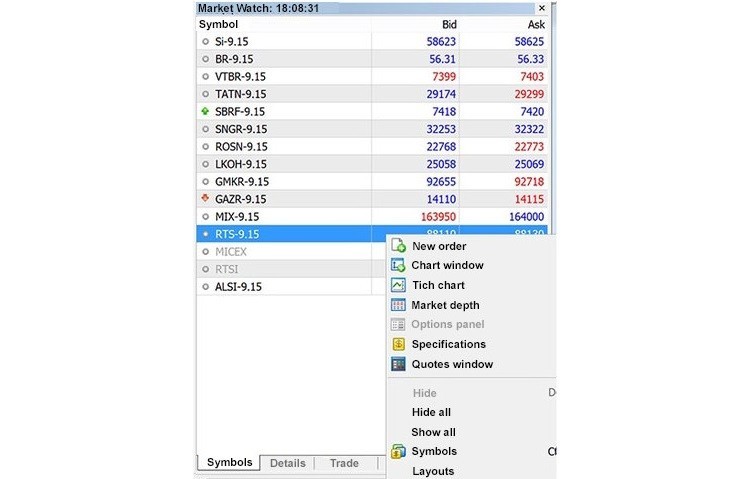Image resolution: width=750 pixels, height=479 pixels.
Task: Click the circle marker beside VTBR-9.15
Action: click(205, 77)
